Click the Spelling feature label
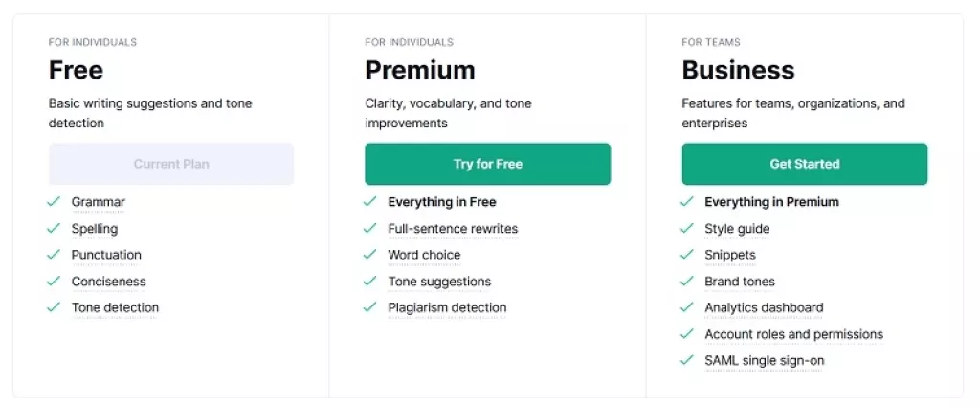 [x=95, y=229]
